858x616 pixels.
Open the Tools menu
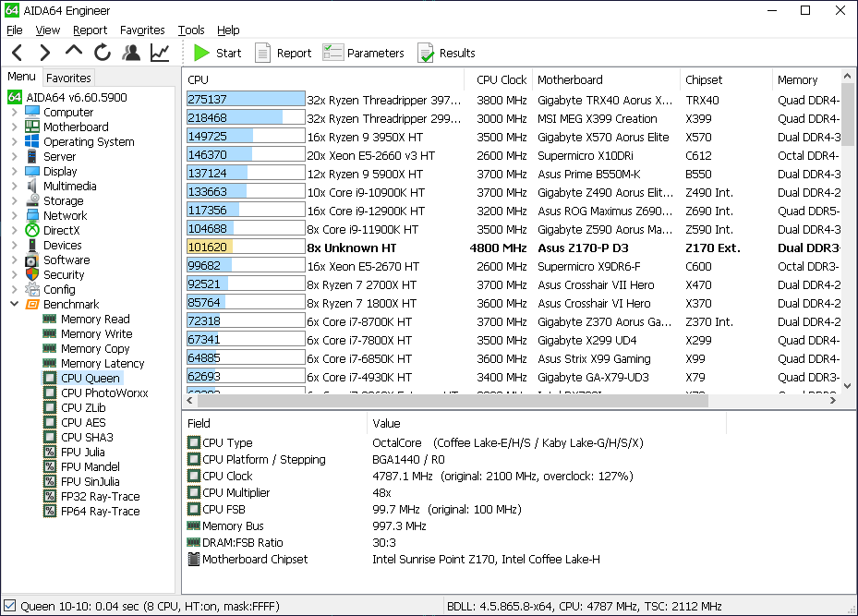pyautogui.click(x=191, y=30)
